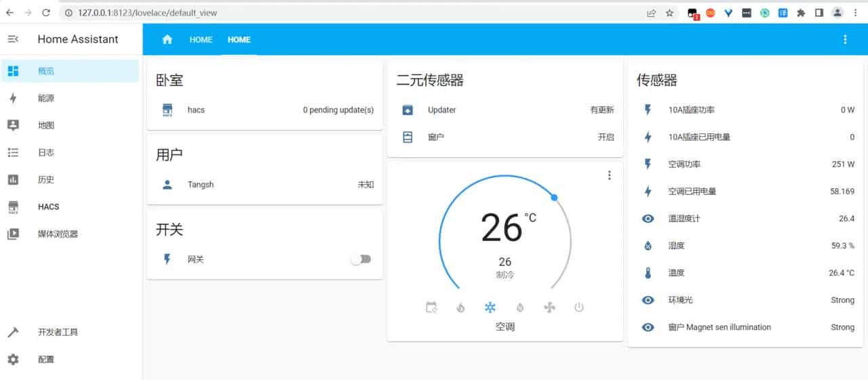Open 窗户 Magnet sen illumination row
The image size is (868, 380).
(745, 327)
